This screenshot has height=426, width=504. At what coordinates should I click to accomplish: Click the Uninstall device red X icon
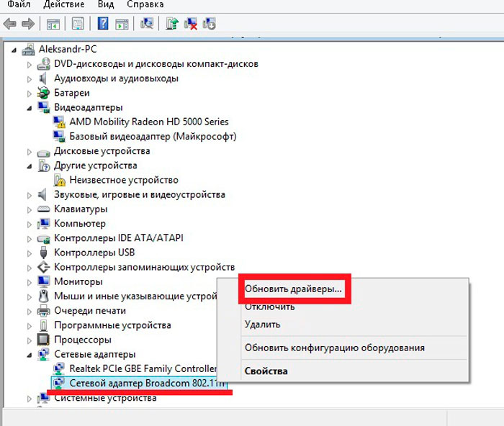pos(191,24)
